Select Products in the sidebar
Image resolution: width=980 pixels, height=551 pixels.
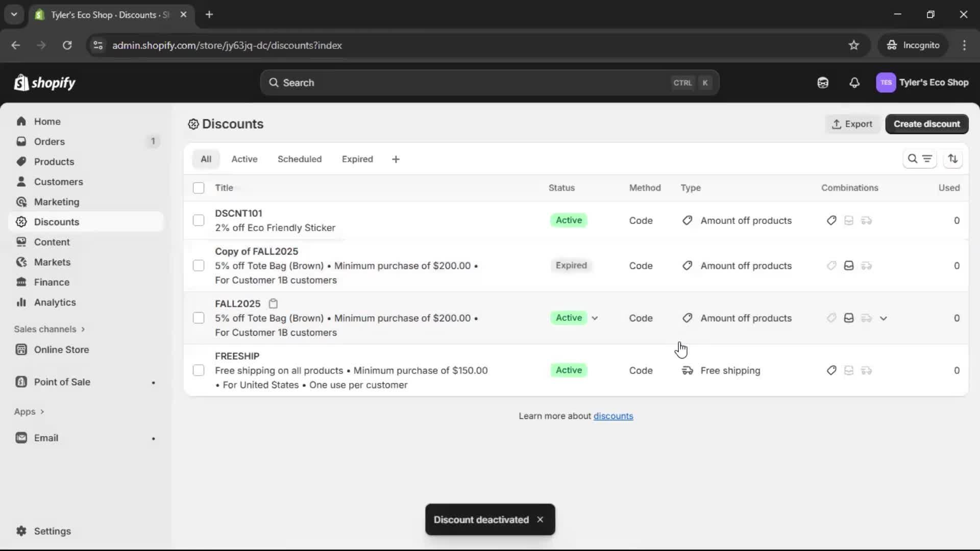point(54,161)
